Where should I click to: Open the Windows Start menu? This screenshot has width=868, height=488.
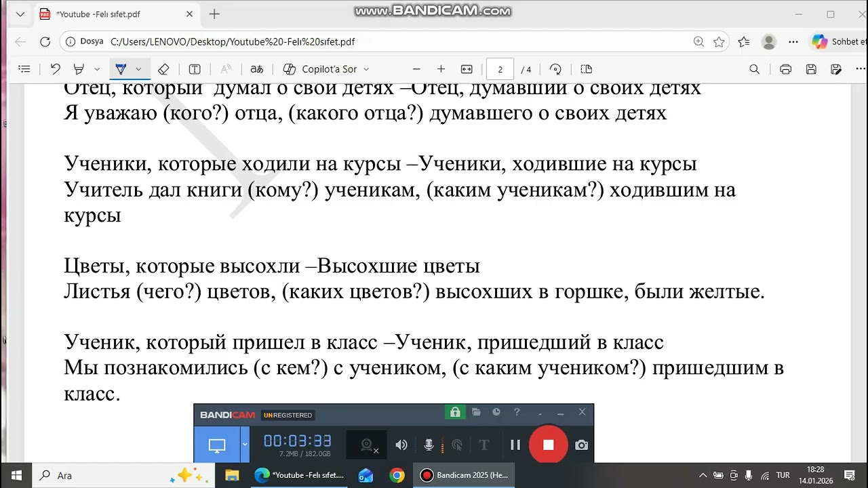[x=16, y=475]
